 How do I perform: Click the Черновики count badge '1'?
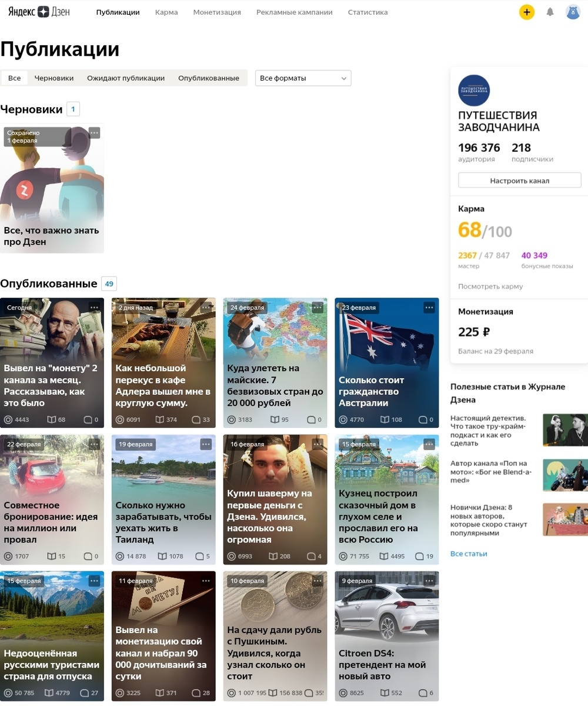tap(73, 109)
